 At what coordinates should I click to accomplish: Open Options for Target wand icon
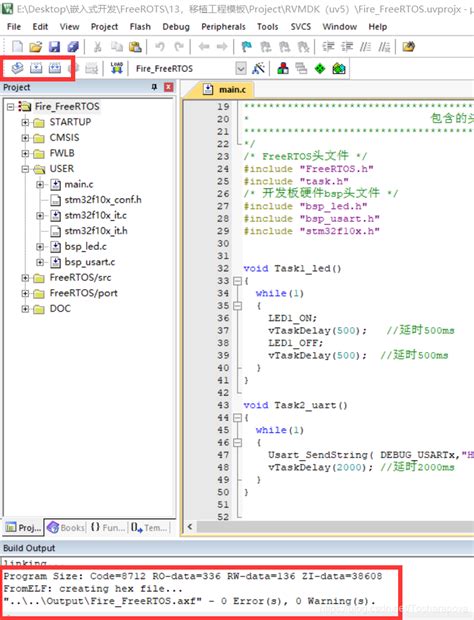[x=259, y=68]
